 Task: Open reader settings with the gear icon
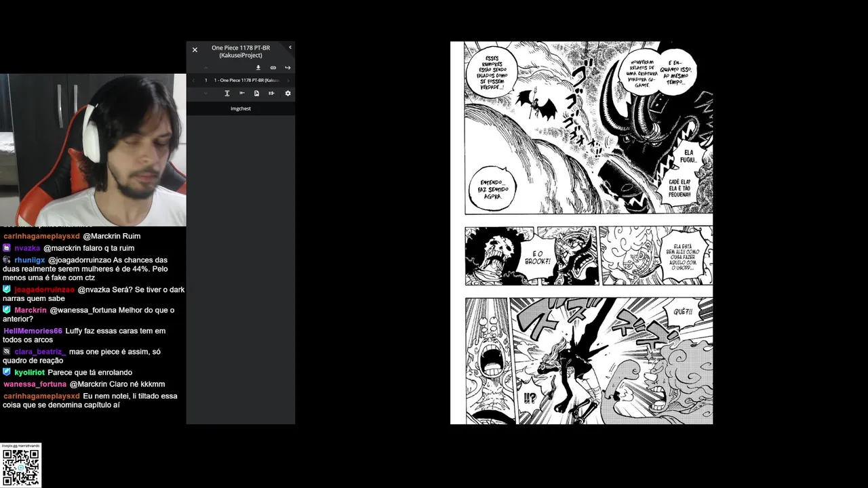pos(288,93)
